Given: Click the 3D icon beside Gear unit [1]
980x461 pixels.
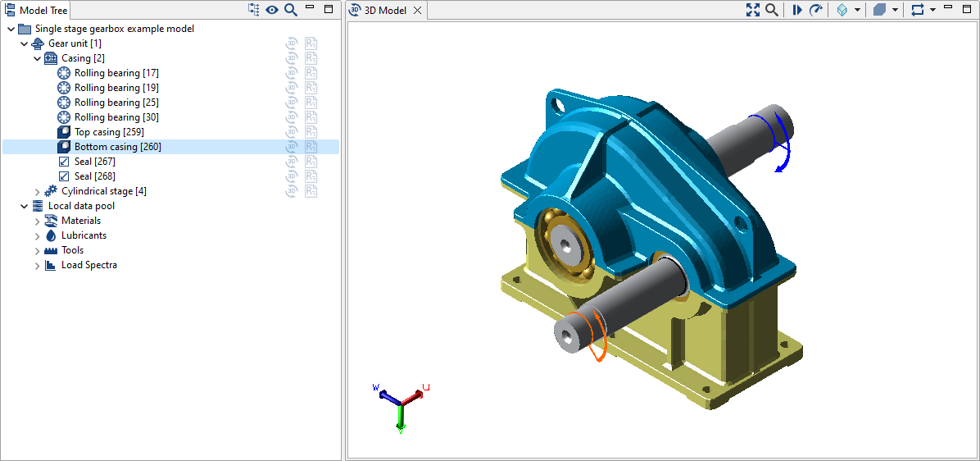Looking at the screenshot, I should [x=292, y=43].
